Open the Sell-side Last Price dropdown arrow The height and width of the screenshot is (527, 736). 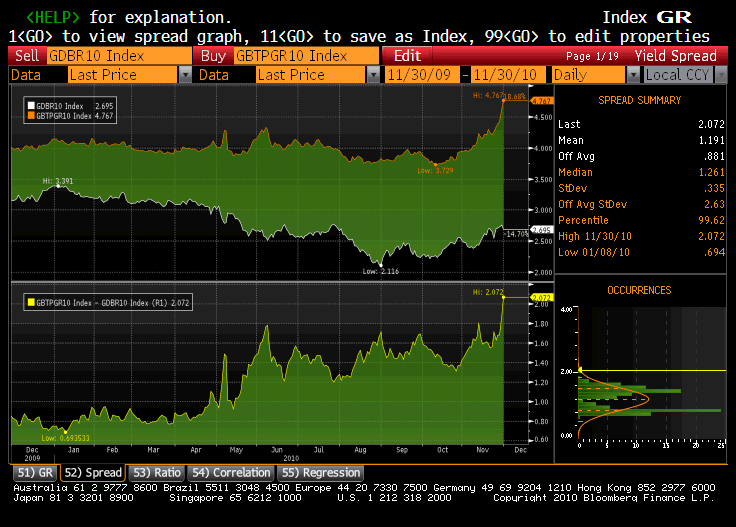185,75
